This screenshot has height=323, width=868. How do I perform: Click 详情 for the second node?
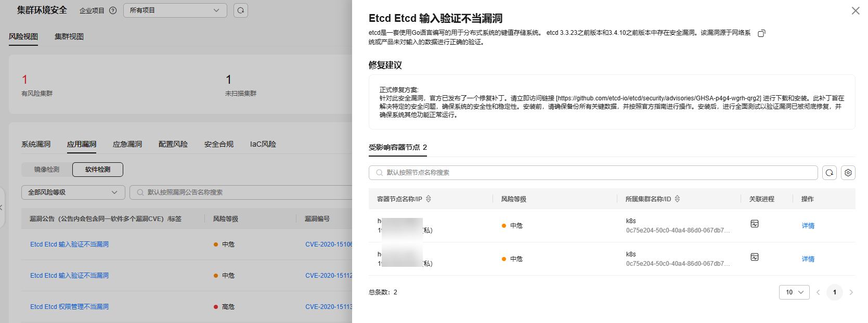pos(808,259)
